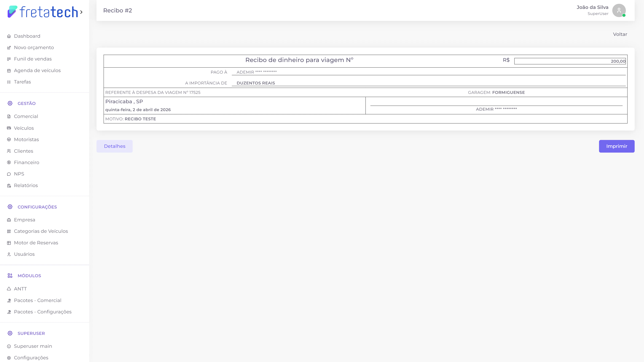Open the Relatórios menu item
644x362 pixels.
[26, 185]
